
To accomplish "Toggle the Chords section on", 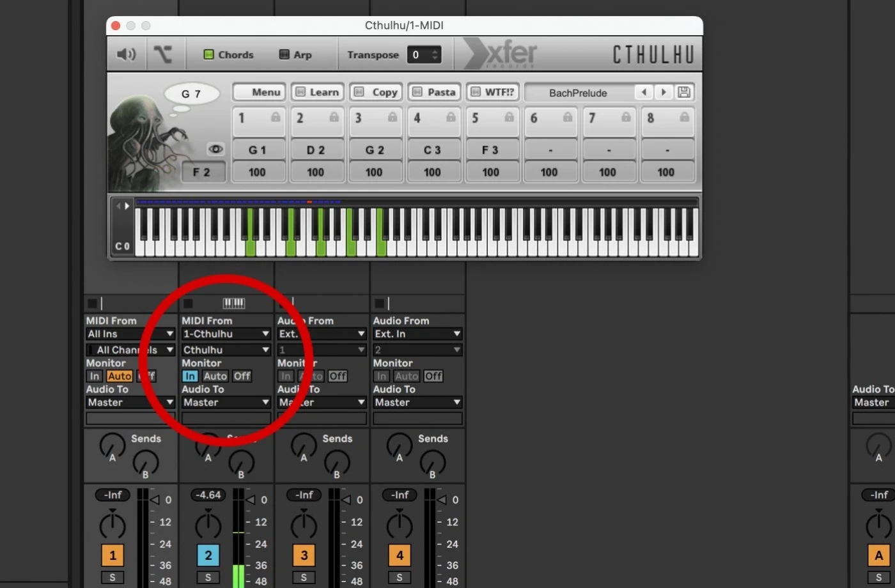I will pos(228,54).
